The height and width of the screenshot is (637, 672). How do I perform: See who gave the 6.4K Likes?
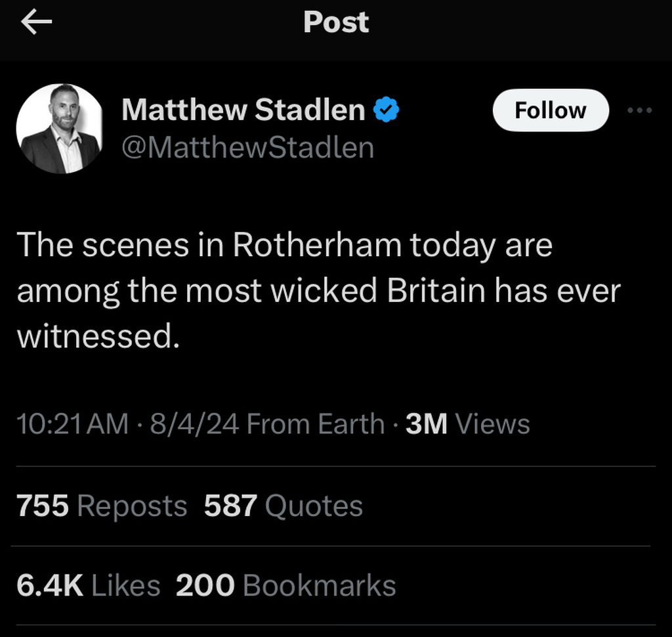[x=88, y=585]
